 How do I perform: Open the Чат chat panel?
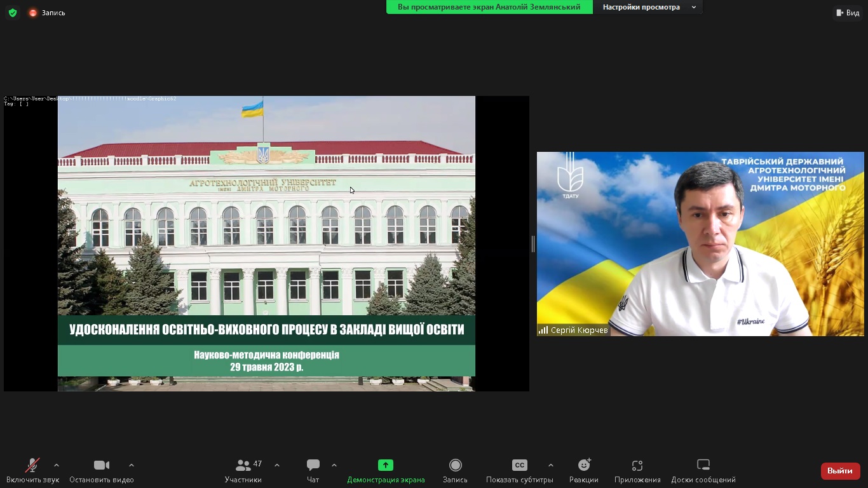[313, 471]
